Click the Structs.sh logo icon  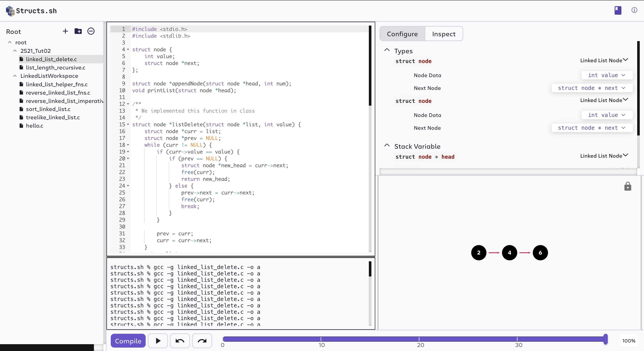pos(10,11)
